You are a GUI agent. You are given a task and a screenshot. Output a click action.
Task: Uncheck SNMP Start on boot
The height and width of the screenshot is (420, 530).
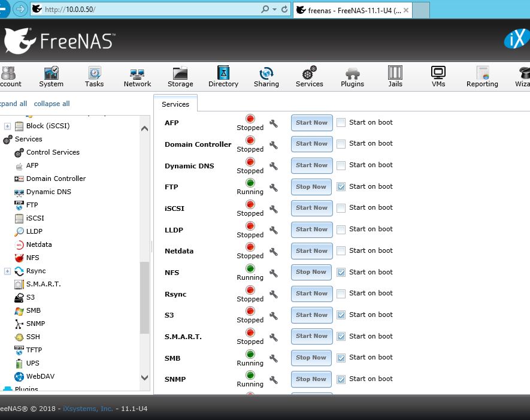(x=341, y=379)
